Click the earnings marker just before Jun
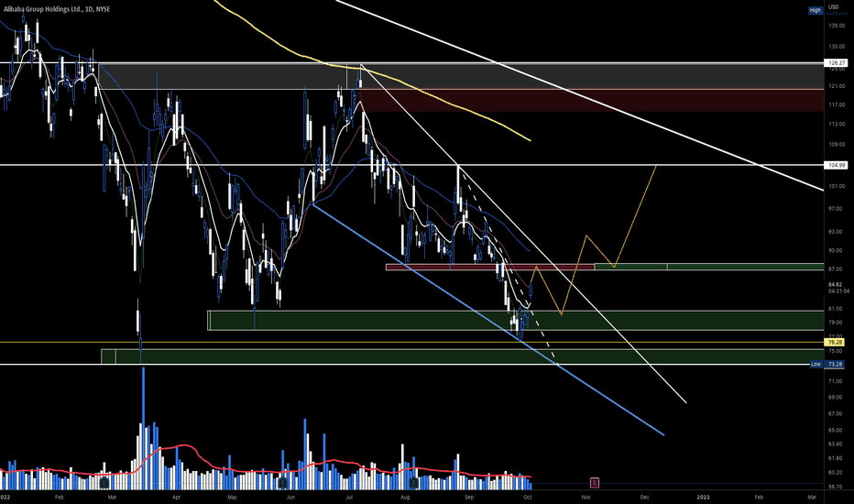Viewport: 854px width, 504px height. (x=282, y=483)
